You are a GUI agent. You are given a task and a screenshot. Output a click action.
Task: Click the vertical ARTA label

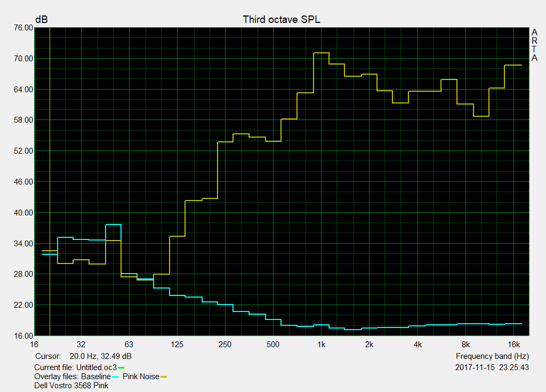[x=534, y=45]
